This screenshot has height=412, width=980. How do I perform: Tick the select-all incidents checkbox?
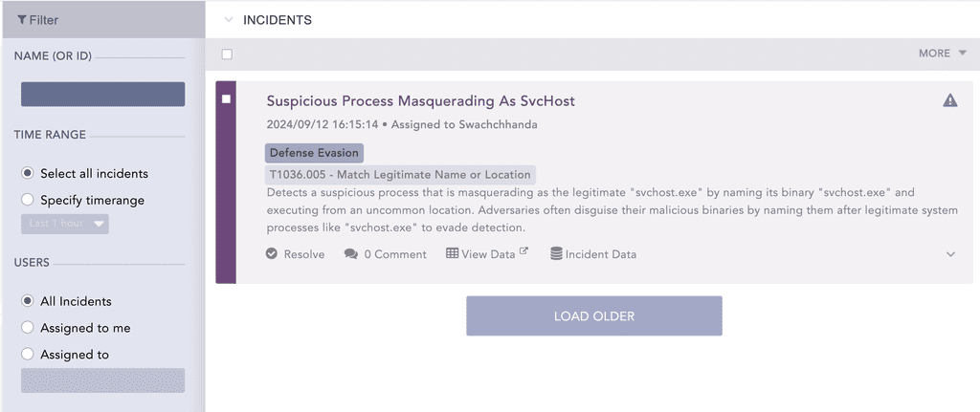point(227,54)
